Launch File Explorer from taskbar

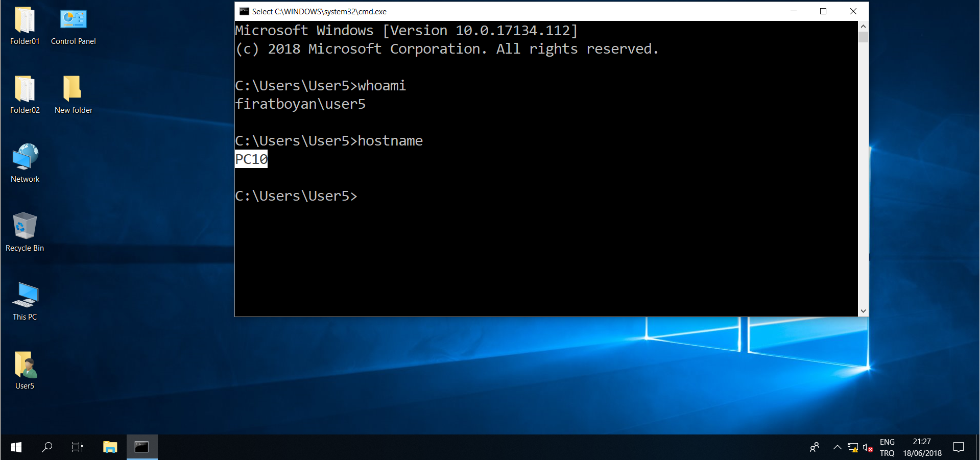(110, 447)
